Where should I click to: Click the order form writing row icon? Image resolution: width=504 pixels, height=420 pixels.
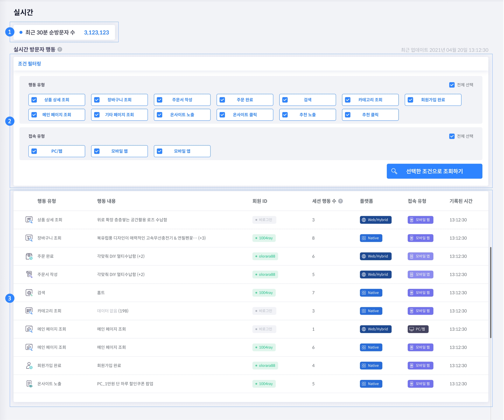click(29, 274)
